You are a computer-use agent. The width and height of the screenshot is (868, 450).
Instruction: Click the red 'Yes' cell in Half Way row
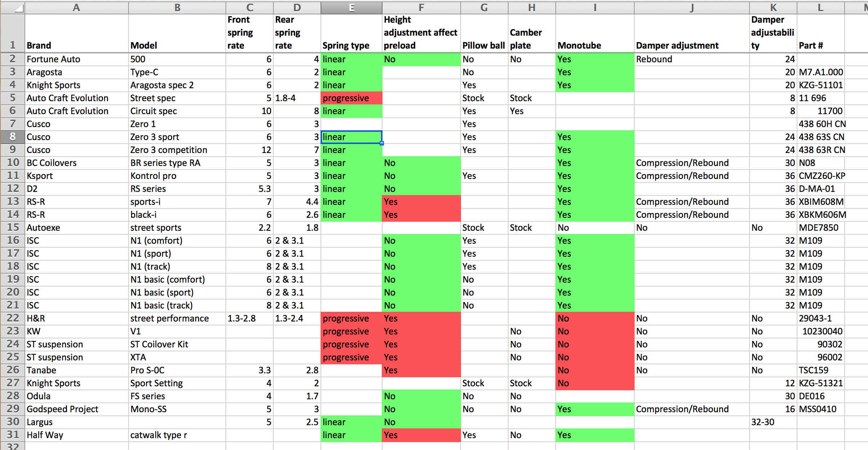coord(421,435)
